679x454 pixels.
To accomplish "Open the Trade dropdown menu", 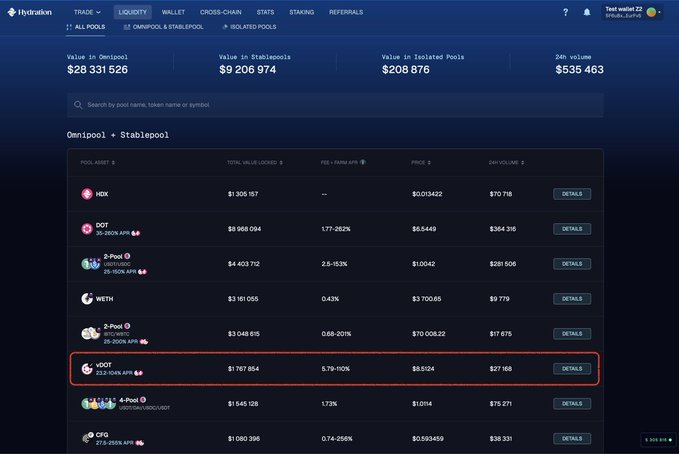I will point(87,12).
